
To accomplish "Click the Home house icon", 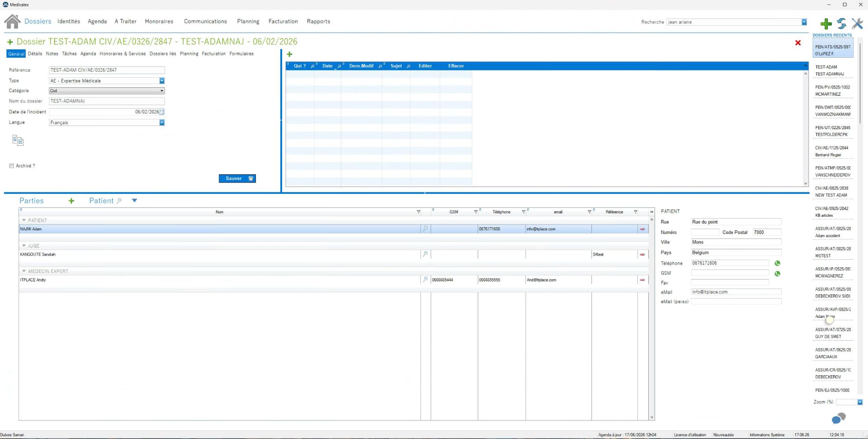I will point(12,21).
